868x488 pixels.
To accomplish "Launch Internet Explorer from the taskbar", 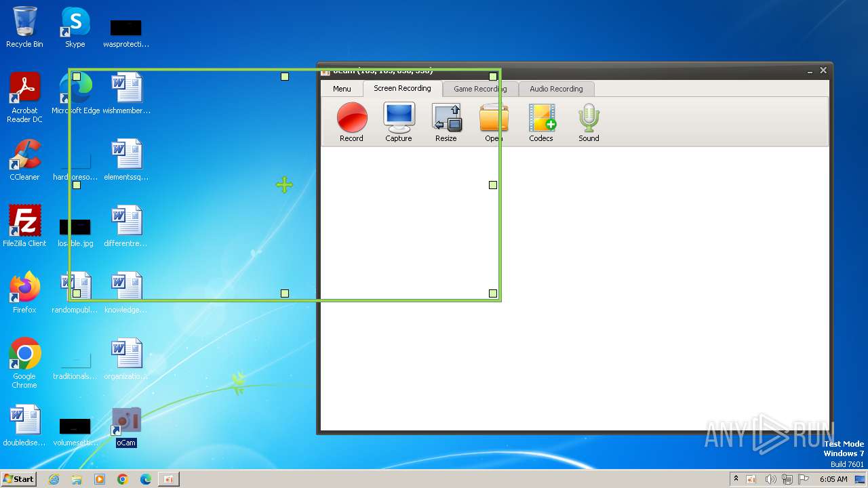I will point(54,479).
